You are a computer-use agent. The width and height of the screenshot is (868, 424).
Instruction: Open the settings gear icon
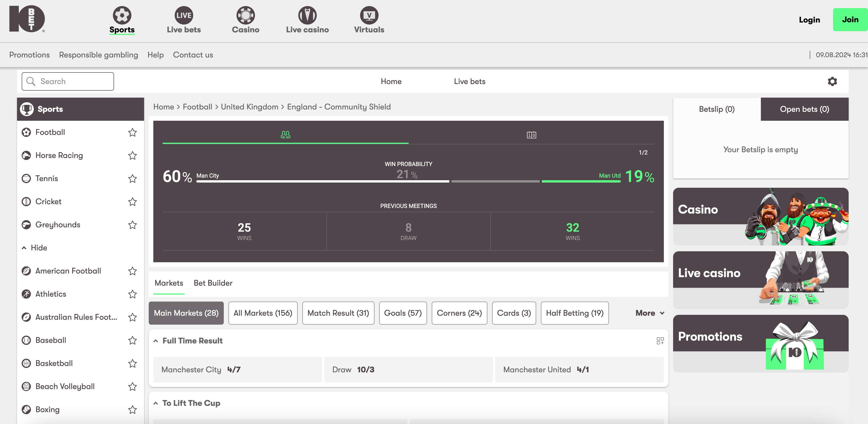tap(832, 81)
